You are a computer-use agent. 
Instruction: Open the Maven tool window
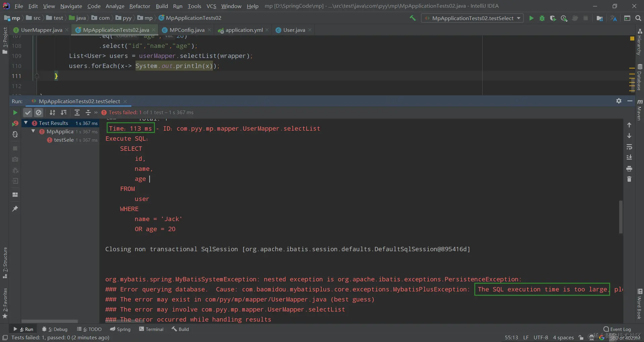coord(640,110)
